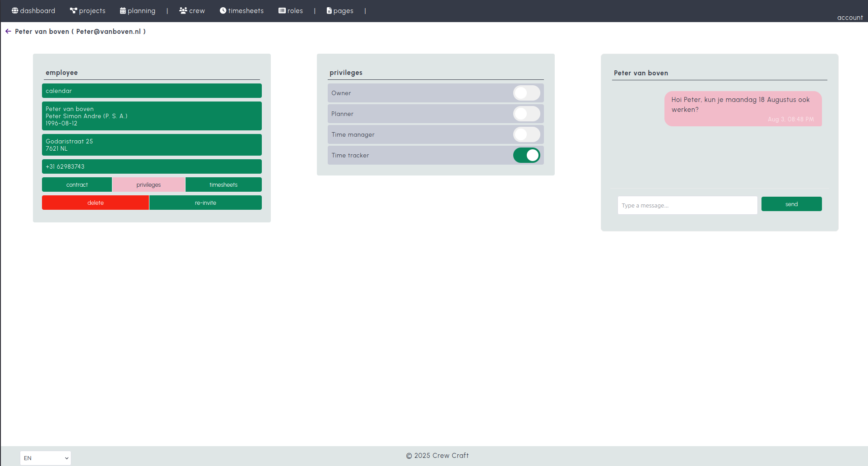The width and height of the screenshot is (868, 466).
Task: Enable the Owner privilege toggle
Action: click(526, 93)
